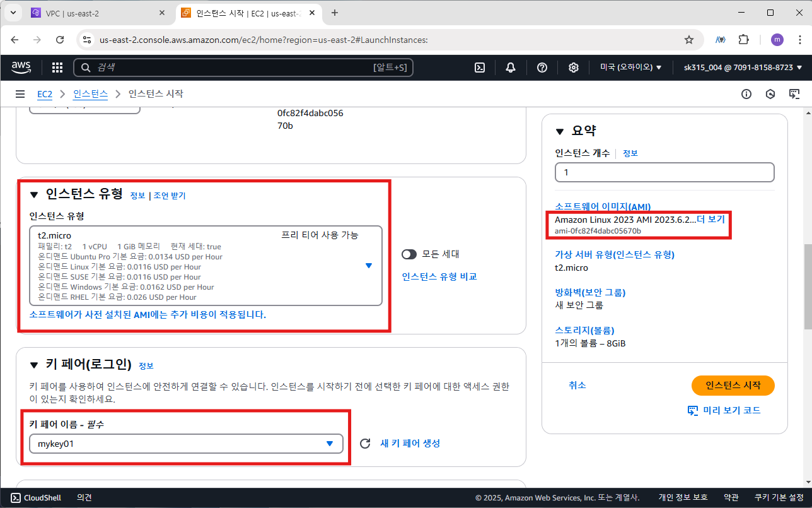Open the tab search dropdown arrow
The height and width of the screenshot is (508, 812).
13,13
